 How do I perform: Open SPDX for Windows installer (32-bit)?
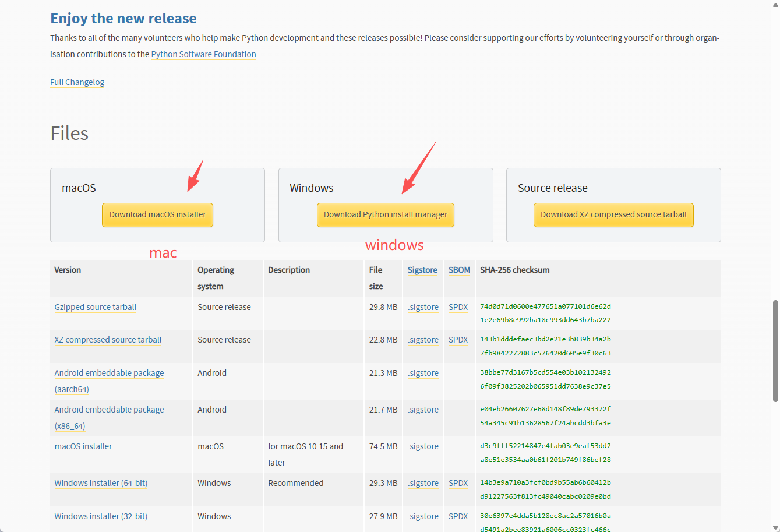(x=458, y=516)
